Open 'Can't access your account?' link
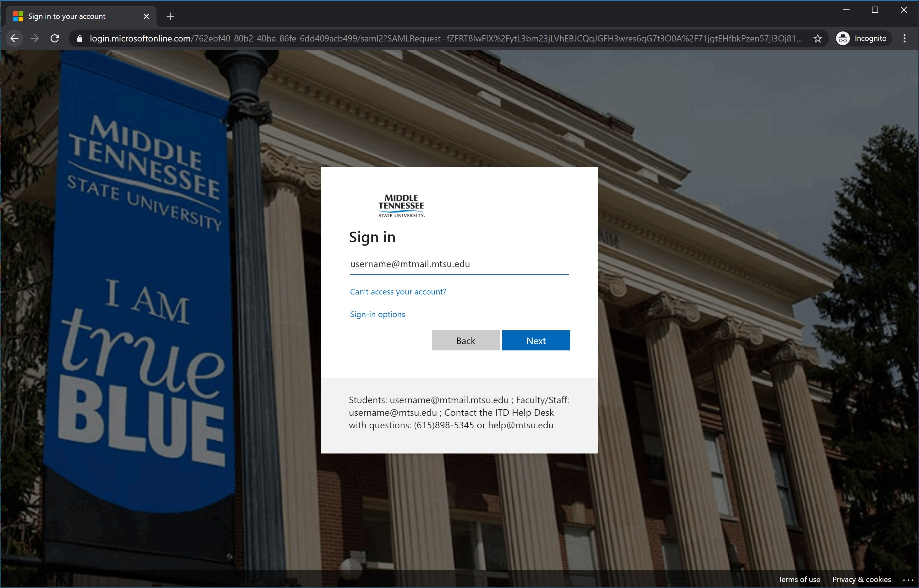The width and height of the screenshot is (919, 588). click(398, 292)
